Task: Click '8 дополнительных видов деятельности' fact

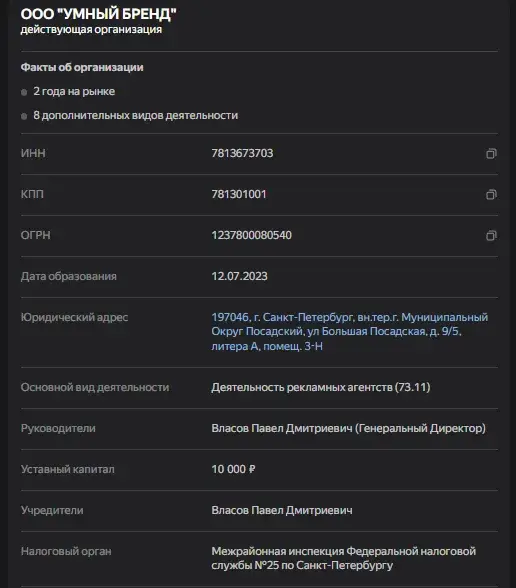Action: [x=135, y=116]
